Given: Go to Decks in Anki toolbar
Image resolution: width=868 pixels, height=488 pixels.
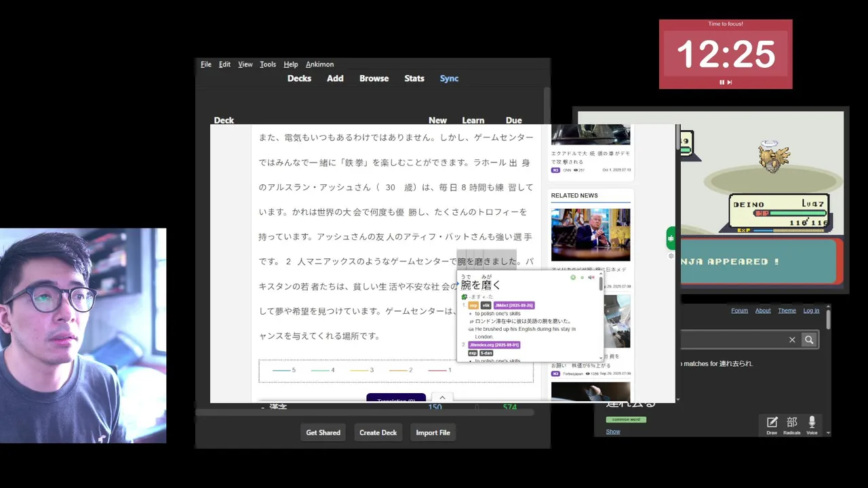Looking at the screenshot, I should pos(299,79).
